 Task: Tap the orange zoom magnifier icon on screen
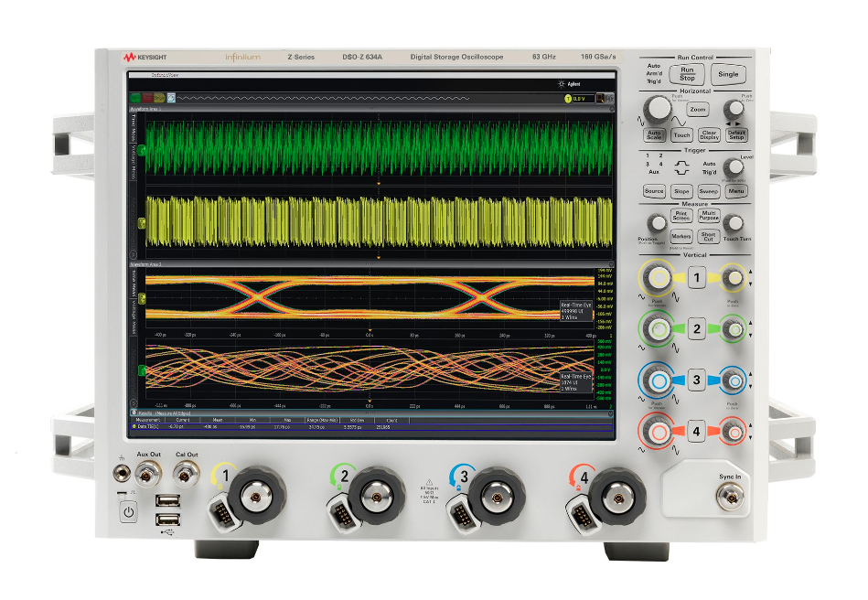coord(600,99)
